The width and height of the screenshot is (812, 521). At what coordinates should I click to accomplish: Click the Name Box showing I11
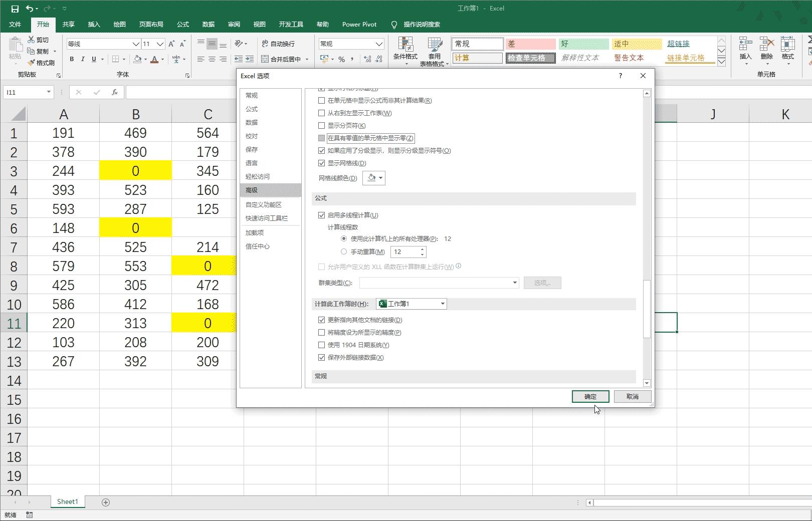(25, 92)
